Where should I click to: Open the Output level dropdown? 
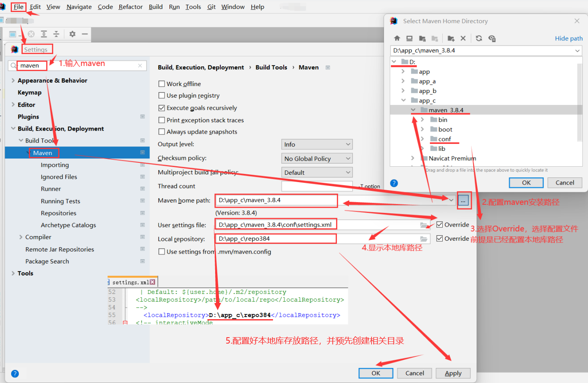[x=317, y=144]
